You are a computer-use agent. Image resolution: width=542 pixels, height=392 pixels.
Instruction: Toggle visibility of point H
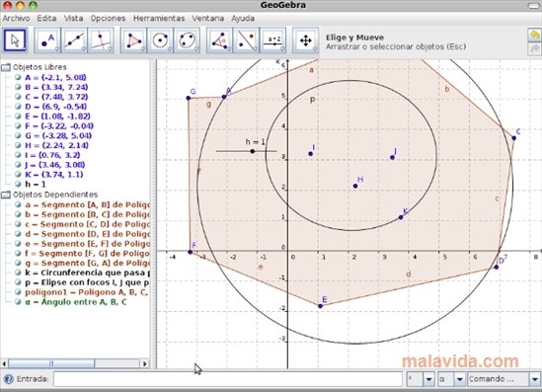coord(18,145)
